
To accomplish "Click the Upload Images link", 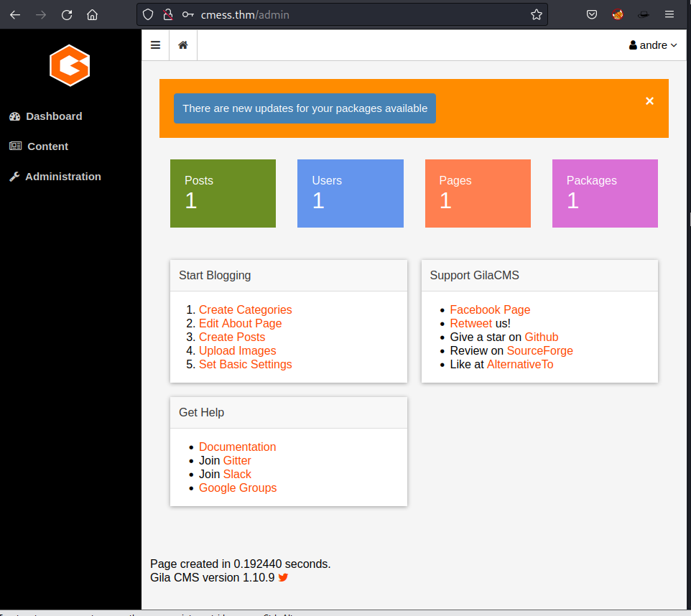I will pyautogui.click(x=238, y=351).
